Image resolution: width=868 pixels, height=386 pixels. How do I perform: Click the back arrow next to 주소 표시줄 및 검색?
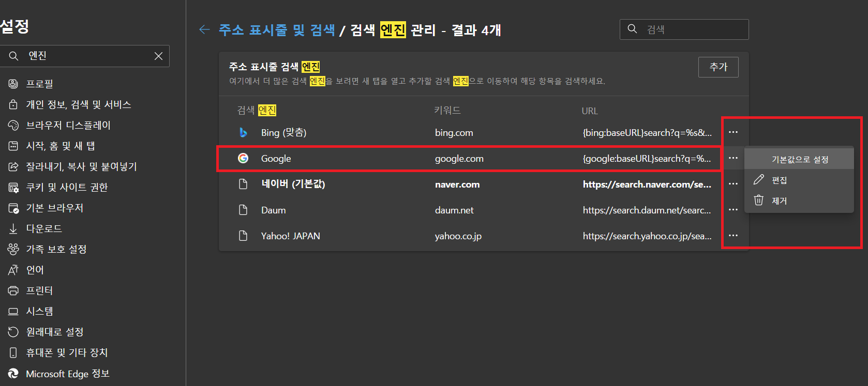point(204,29)
